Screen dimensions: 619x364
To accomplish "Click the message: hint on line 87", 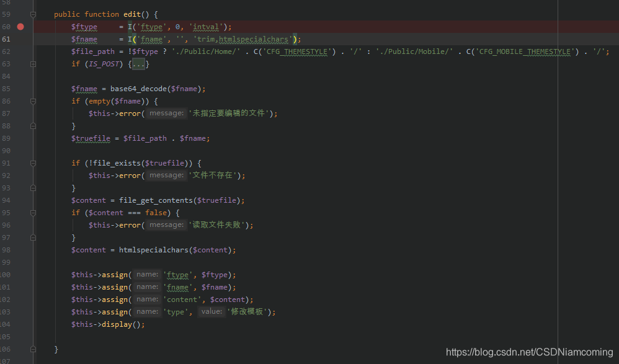I will [167, 113].
